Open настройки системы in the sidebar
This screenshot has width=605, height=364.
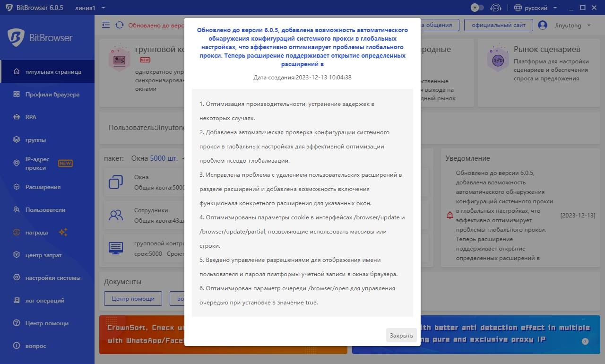[47, 278]
